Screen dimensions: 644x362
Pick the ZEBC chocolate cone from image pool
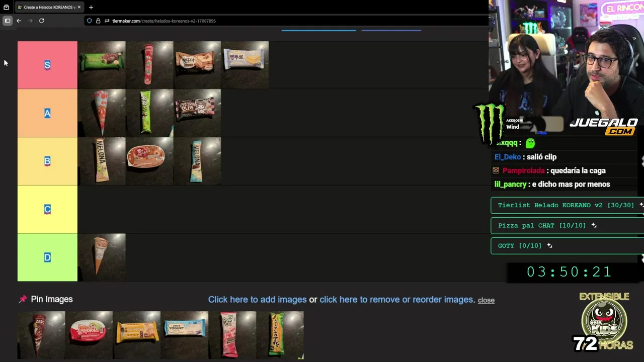tap(41, 335)
